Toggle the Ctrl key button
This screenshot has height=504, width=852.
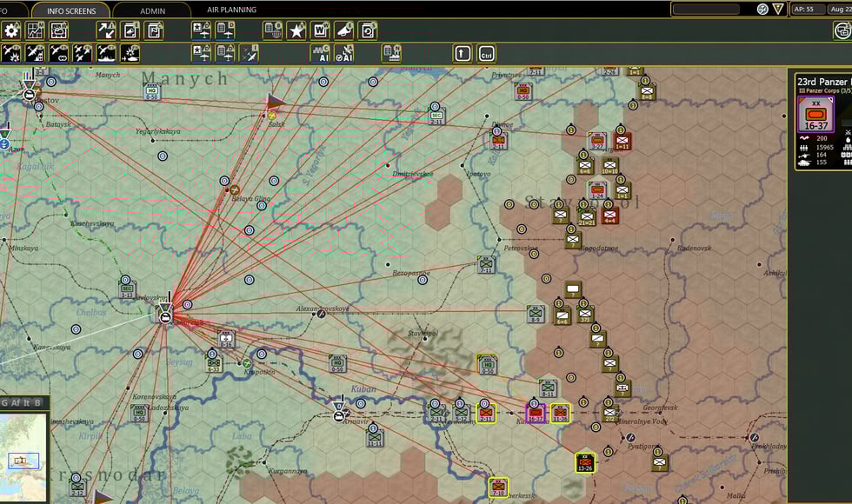tap(486, 54)
